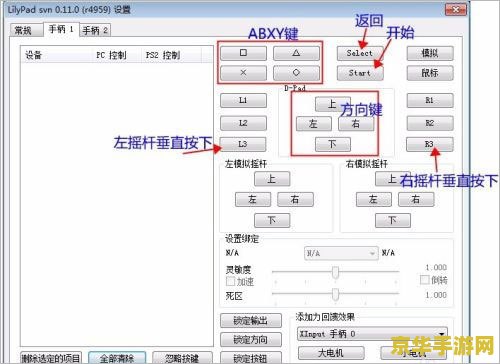Click 右 under 左模拟摇杆

(x=295, y=200)
